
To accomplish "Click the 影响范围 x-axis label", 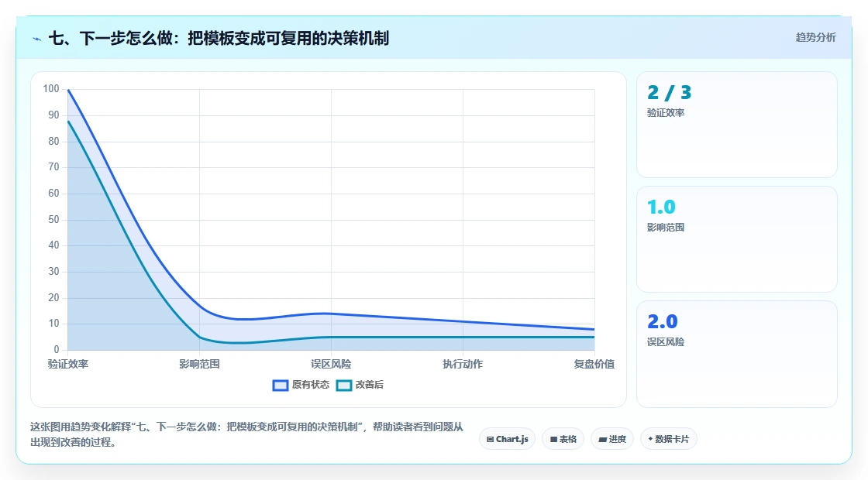I will [x=199, y=364].
